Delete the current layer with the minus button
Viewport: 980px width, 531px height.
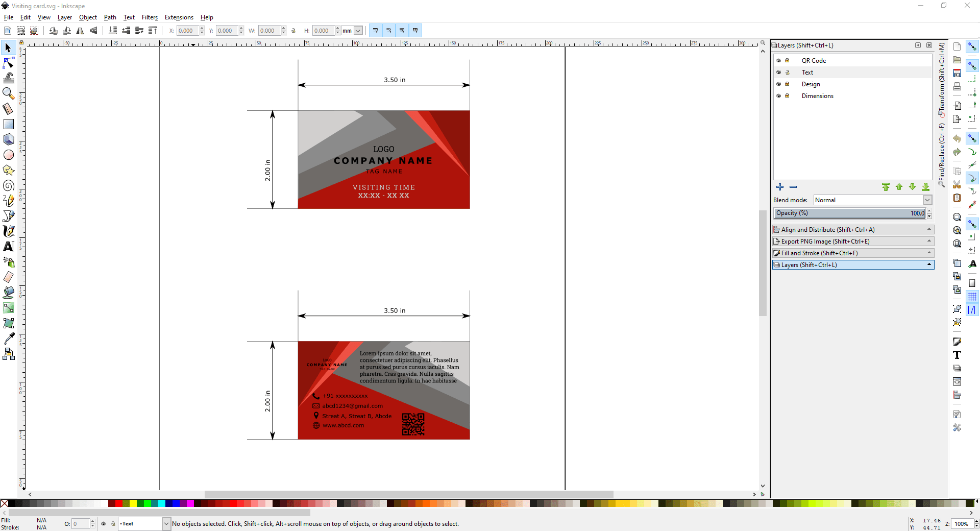pos(794,187)
